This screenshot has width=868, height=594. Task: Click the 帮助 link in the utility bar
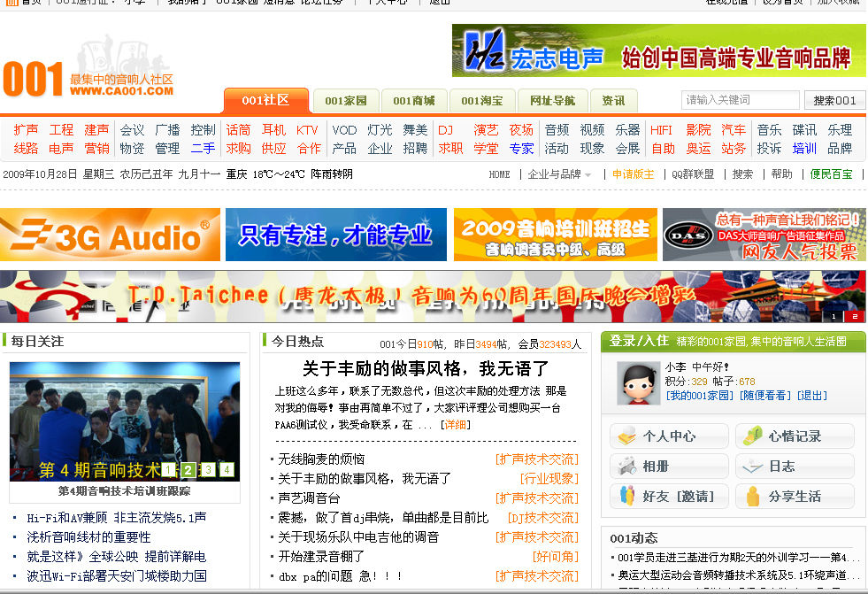[781, 174]
